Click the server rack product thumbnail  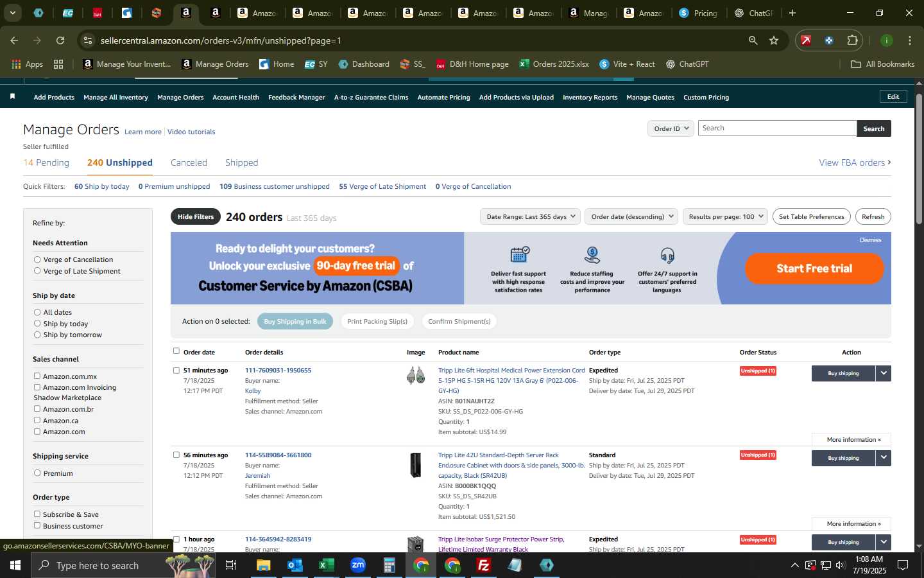[416, 465]
